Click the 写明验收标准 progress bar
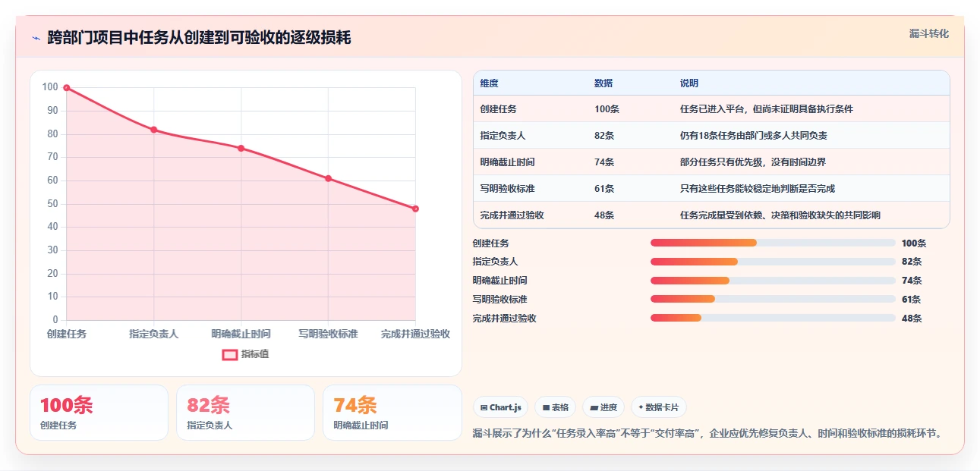The width and height of the screenshot is (980, 471). click(x=773, y=299)
